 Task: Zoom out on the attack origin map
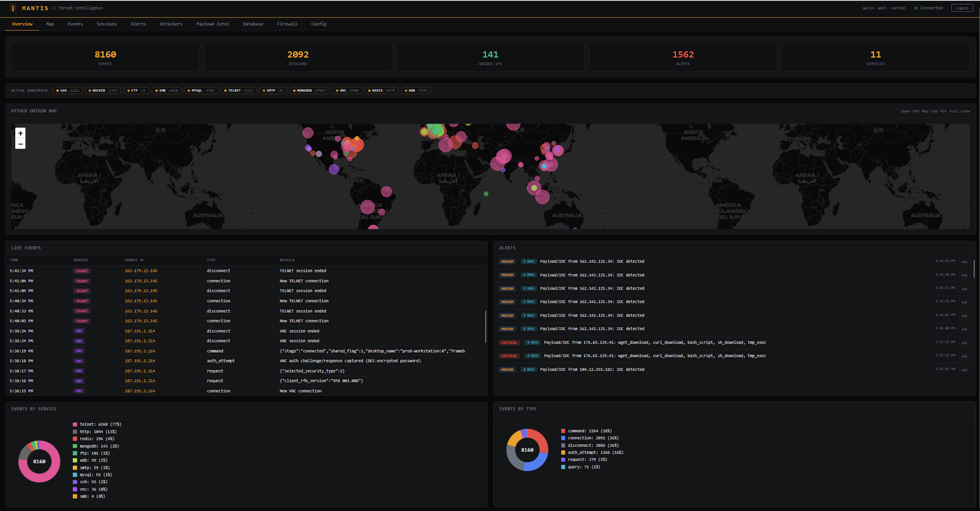20,144
